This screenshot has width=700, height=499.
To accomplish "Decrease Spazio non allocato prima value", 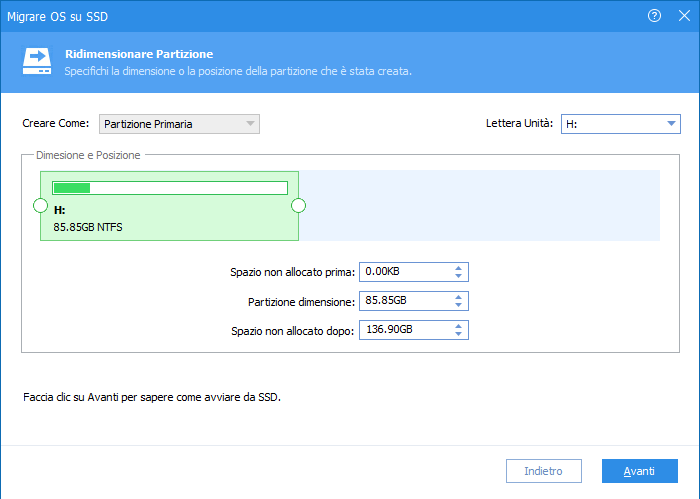I will [x=458, y=276].
